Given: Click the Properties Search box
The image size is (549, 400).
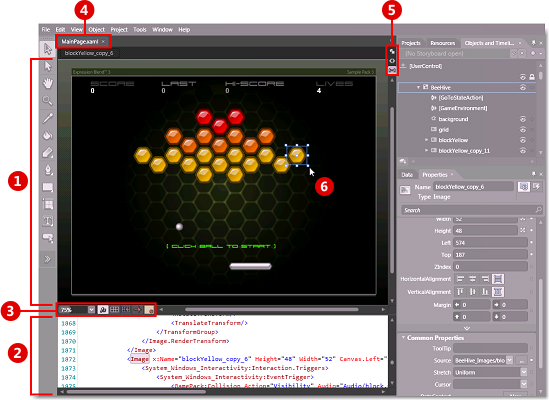Looking at the screenshot, I should 471,210.
